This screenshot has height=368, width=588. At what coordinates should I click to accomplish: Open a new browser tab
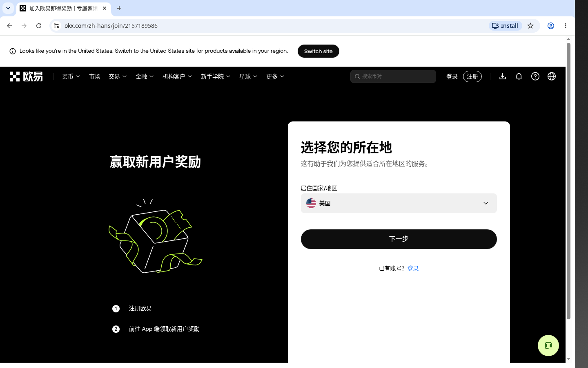tap(119, 8)
